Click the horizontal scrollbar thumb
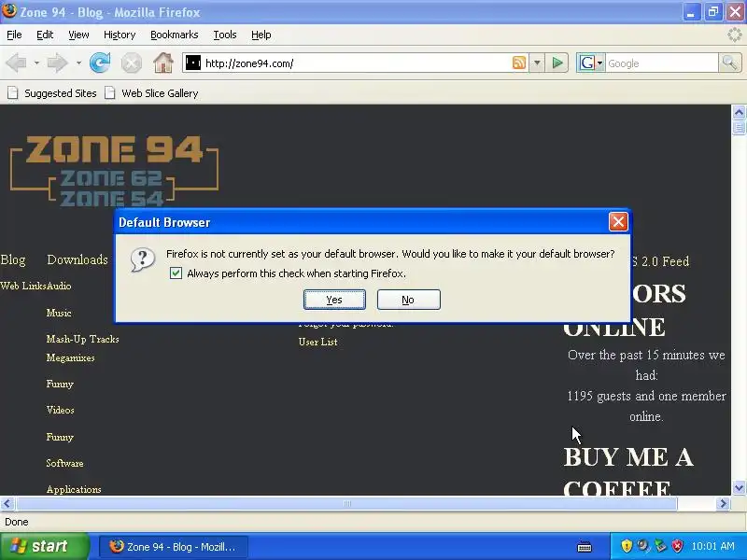Image resolution: width=747 pixels, height=560 pixels. pos(346,503)
